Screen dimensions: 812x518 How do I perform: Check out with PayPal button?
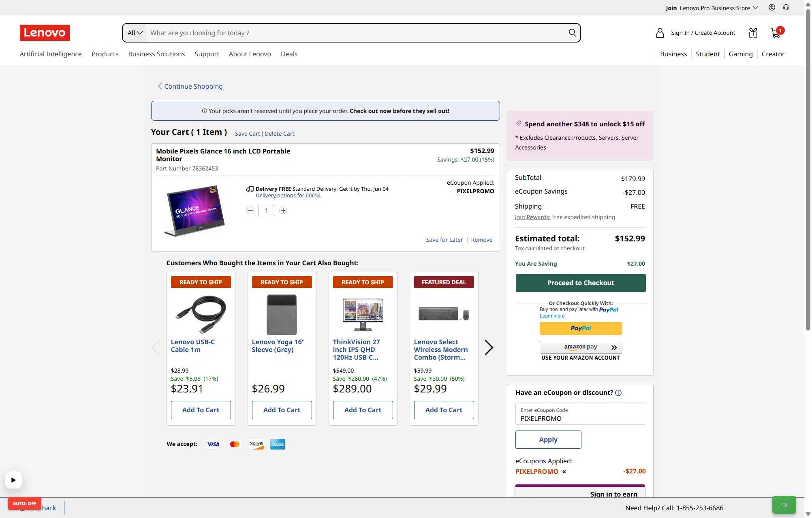581,328
